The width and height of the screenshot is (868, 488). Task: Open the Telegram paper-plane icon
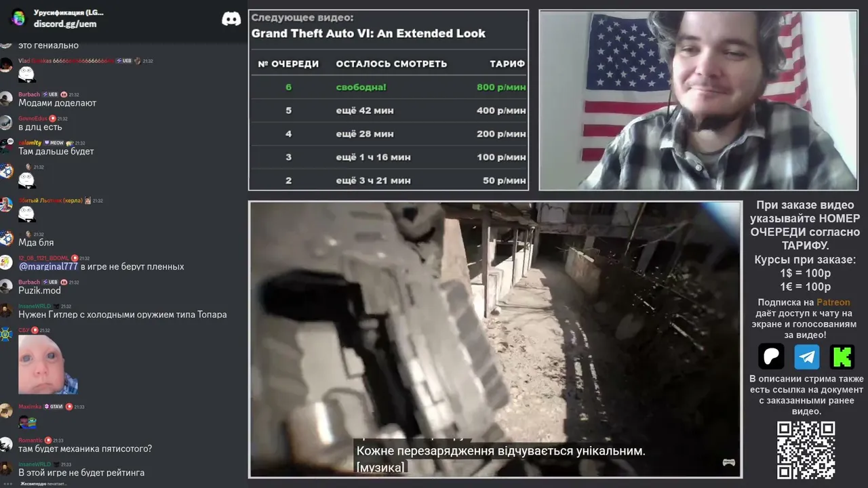(807, 357)
